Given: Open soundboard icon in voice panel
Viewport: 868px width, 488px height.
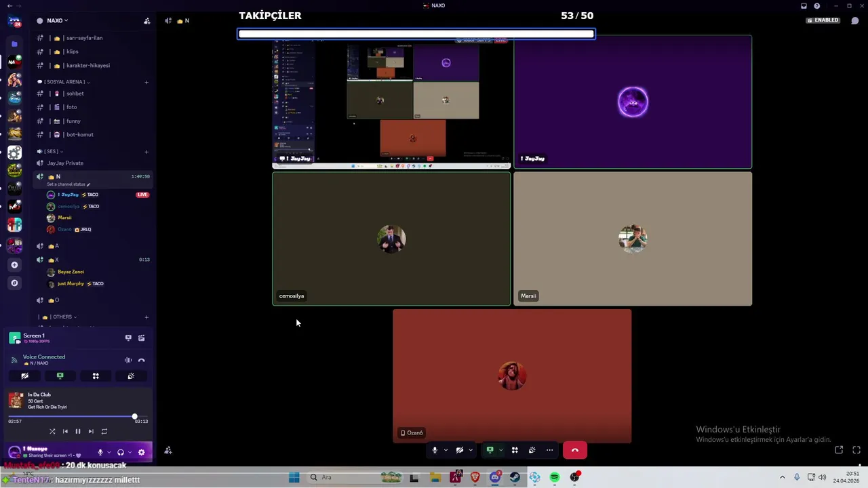Looking at the screenshot, I should click(131, 376).
